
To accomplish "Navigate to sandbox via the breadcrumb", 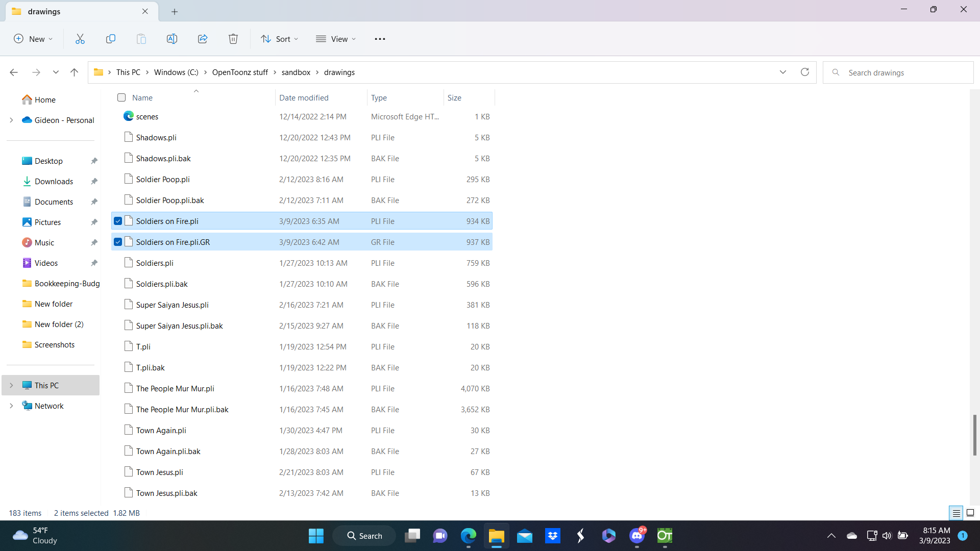I will [x=295, y=72].
